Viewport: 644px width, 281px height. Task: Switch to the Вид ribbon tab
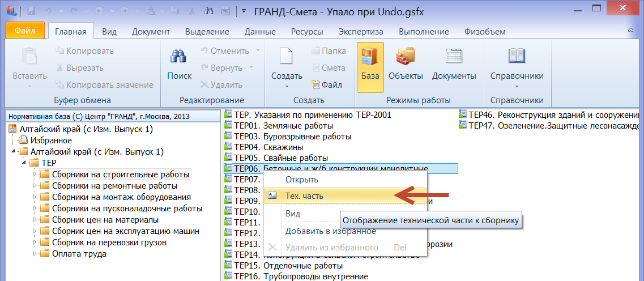click(x=109, y=32)
